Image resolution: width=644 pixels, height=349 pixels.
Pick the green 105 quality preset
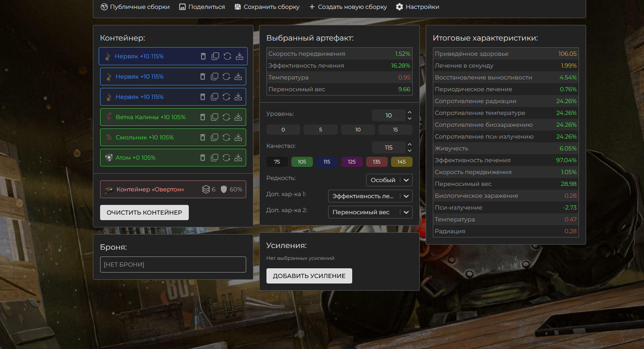[x=302, y=162]
